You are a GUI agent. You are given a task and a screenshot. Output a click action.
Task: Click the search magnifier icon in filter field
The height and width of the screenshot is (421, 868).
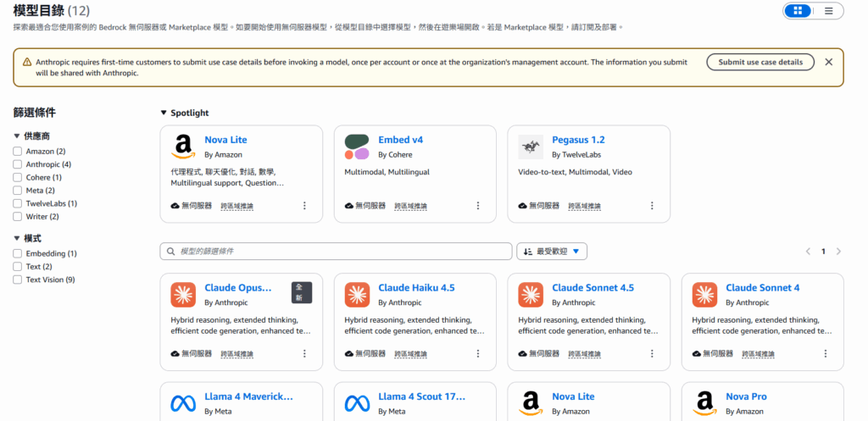170,252
